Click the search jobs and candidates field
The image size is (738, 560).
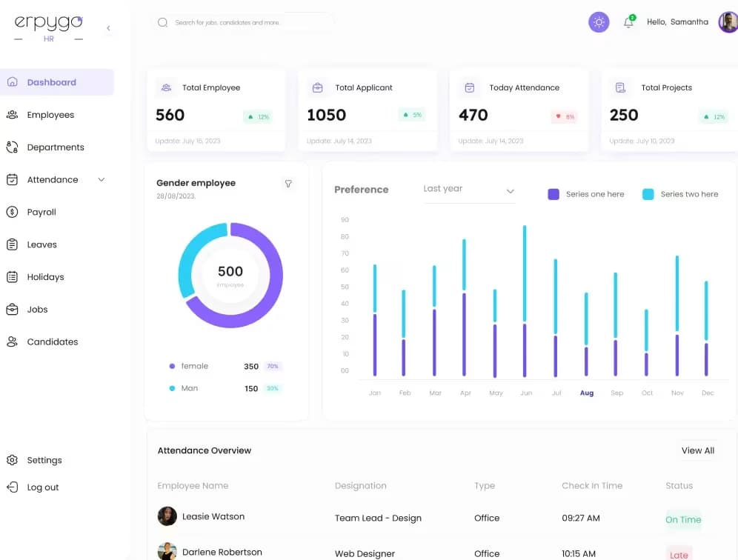(x=245, y=22)
